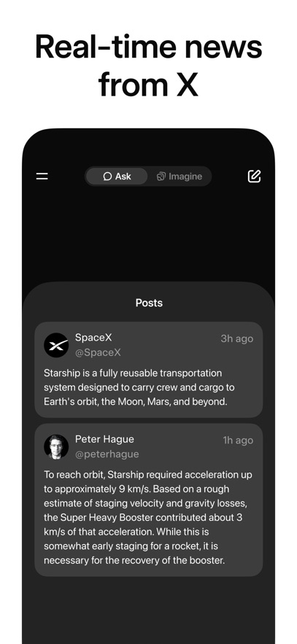
Task: Open the hamburger menu icon
Action: pos(42,176)
